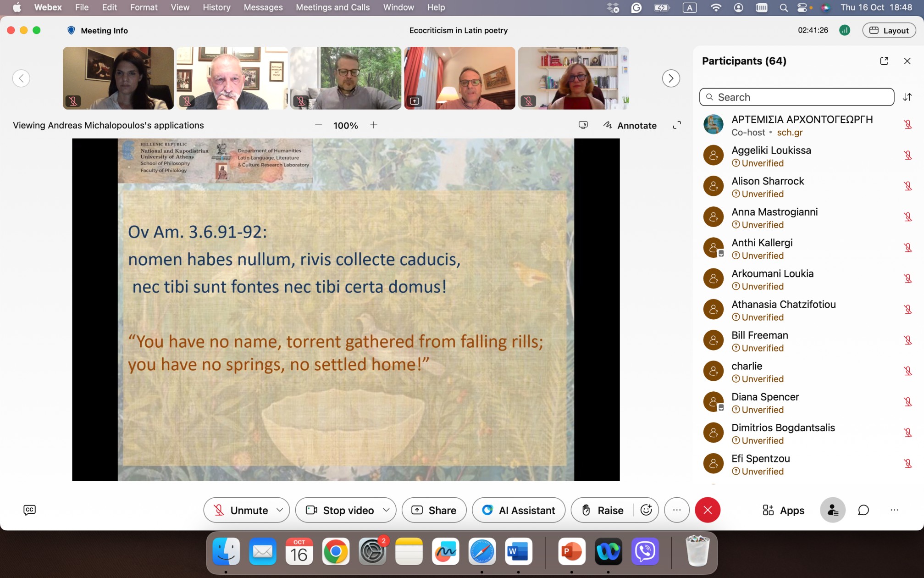Sort the participants list
924x578 pixels.
coord(907,97)
